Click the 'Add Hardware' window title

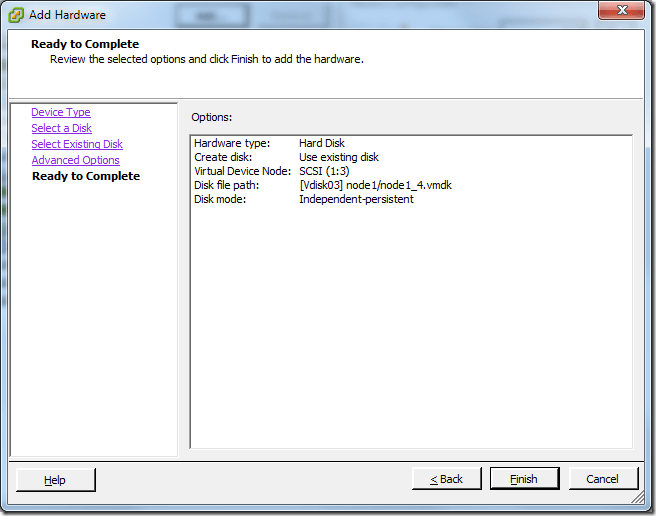[x=67, y=15]
